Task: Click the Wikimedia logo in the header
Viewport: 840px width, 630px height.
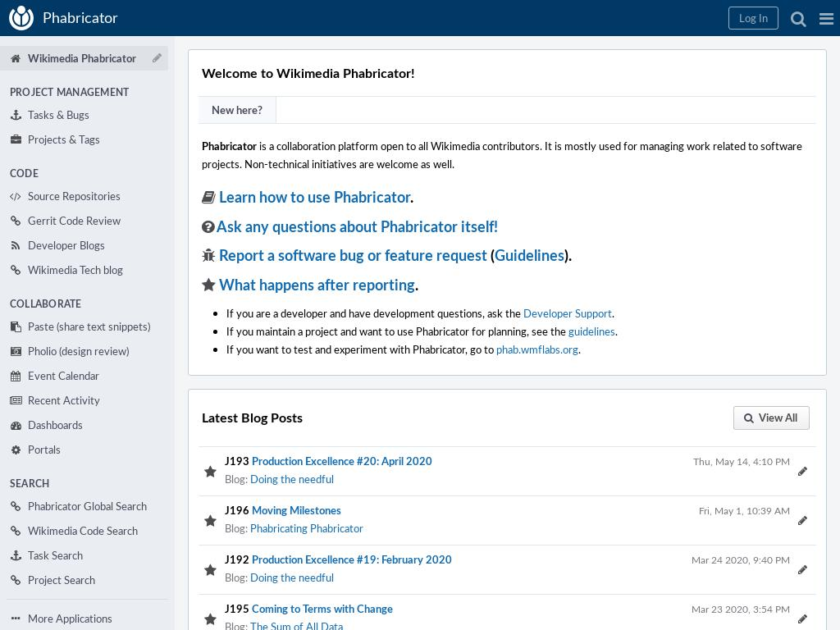Action: 21,18
